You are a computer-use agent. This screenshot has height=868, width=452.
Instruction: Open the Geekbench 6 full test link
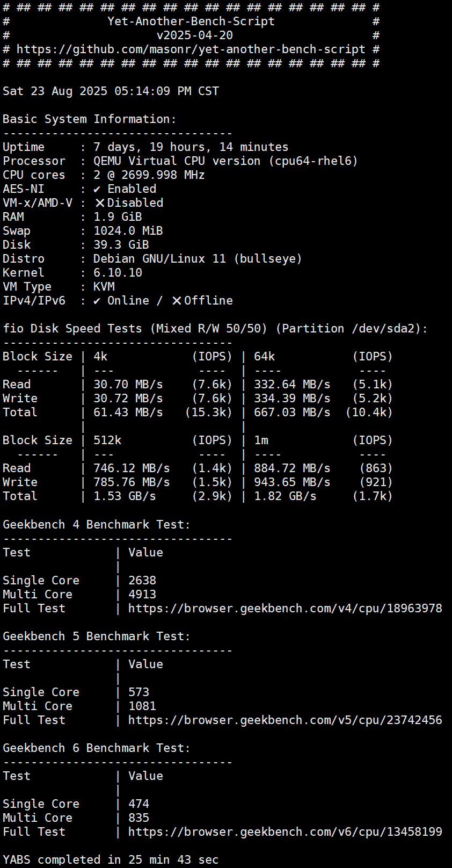click(285, 832)
